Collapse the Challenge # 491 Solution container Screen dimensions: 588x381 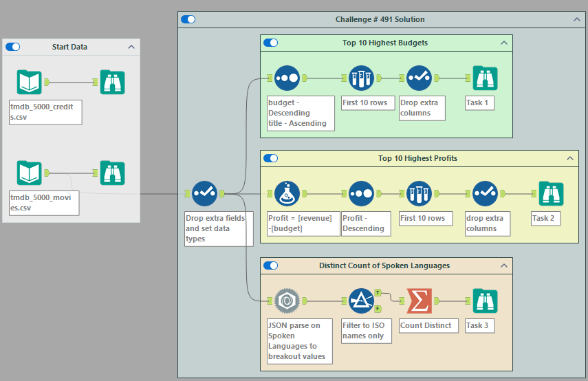pyautogui.click(x=578, y=19)
